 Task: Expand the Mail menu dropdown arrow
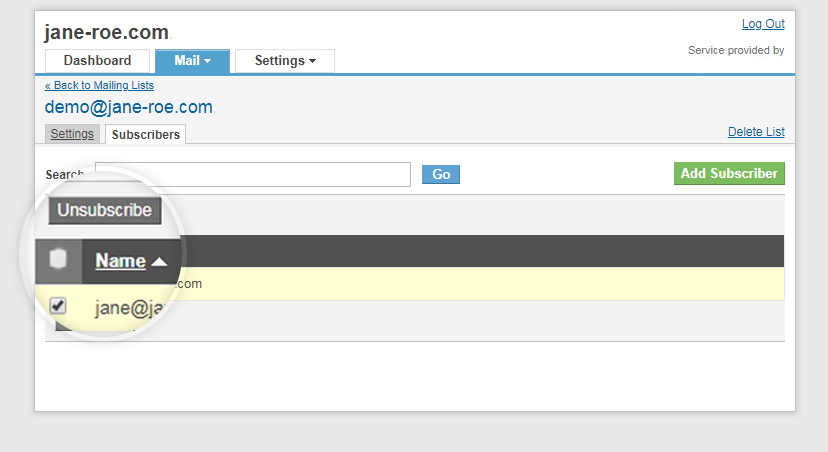tap(208, 61)
